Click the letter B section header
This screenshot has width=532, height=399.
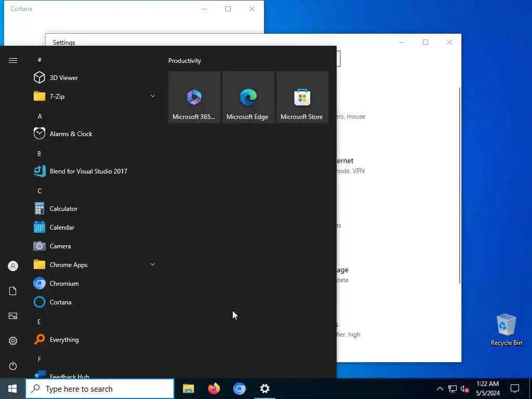click(x=39, y=153)
